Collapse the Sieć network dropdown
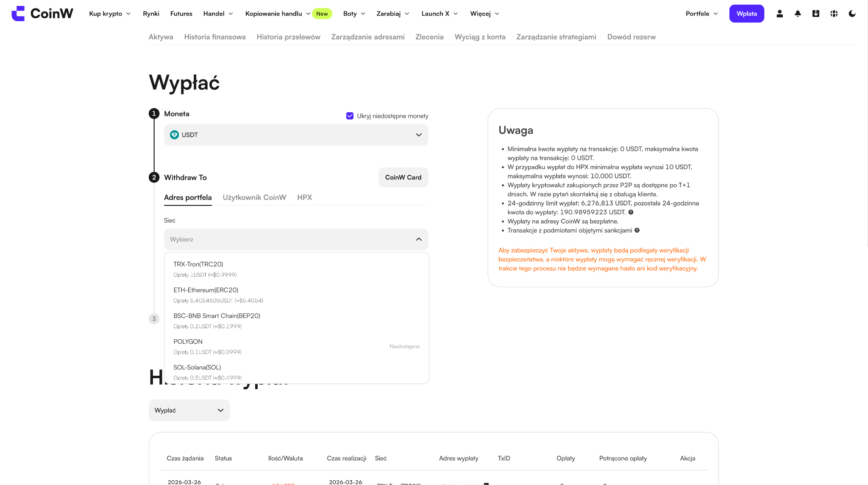This screenshot has height=485, width=868. (x=296, y=239)
